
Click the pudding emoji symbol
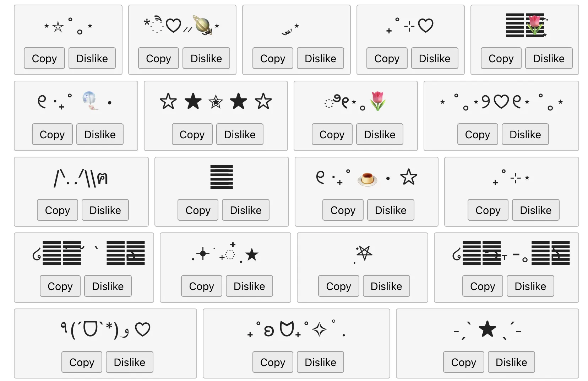coord(367,178)
